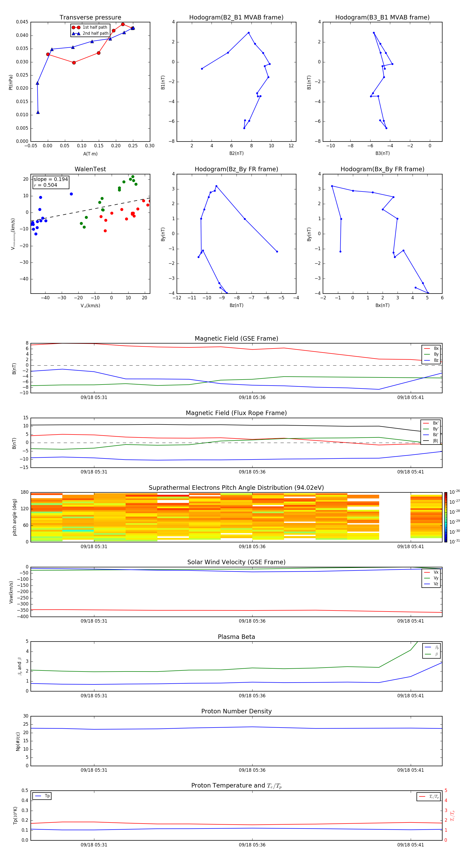473x868 pixels.
Task: Click the "Vsw(km/s)" y-axis label
Action: 11,592
